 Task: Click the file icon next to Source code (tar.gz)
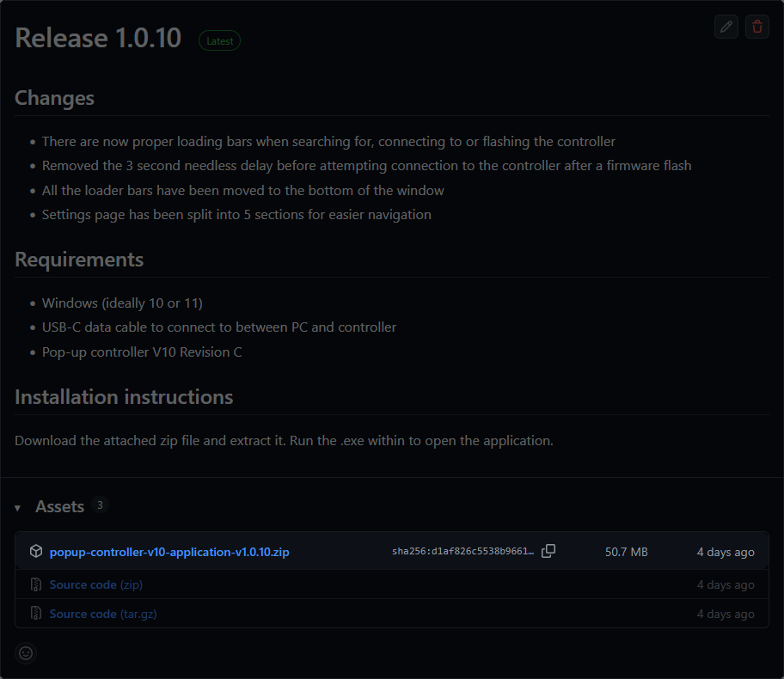(35, 613)
